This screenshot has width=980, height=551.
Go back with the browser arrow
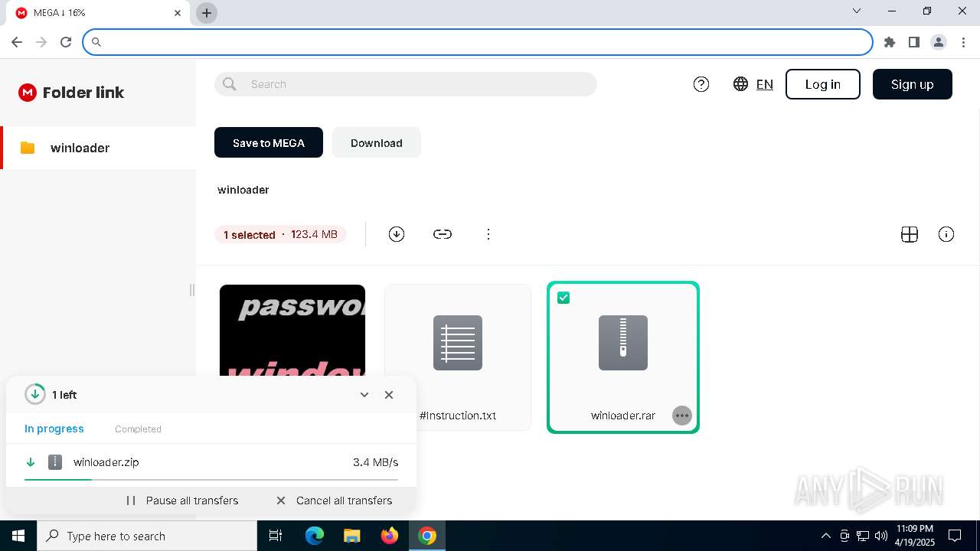coord(17,42)
